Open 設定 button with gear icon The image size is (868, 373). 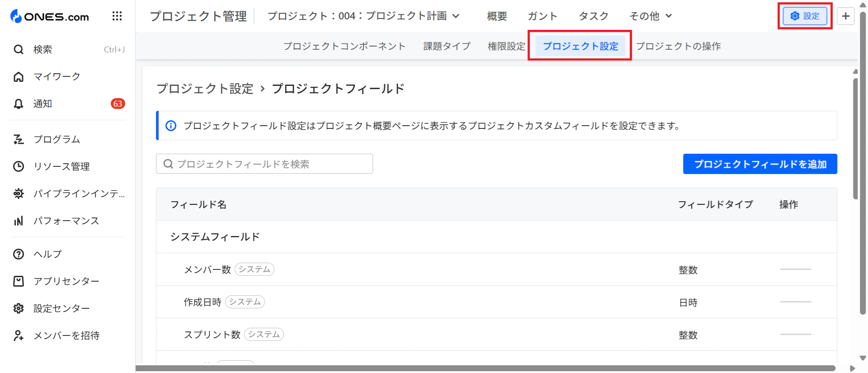coord(805,16)
